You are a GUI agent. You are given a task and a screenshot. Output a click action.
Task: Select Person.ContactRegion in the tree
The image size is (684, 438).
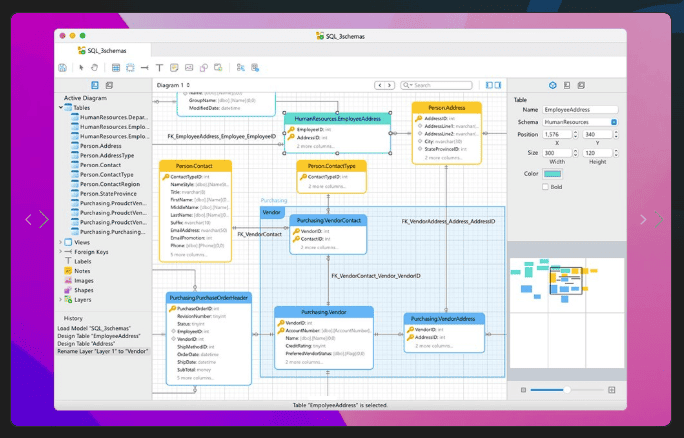tap(110, 184)
